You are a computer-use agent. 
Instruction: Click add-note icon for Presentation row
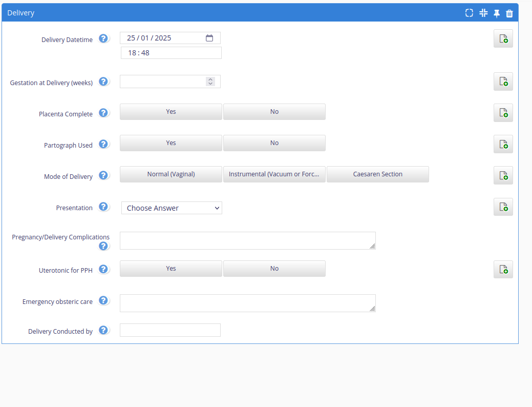point(503,207)
